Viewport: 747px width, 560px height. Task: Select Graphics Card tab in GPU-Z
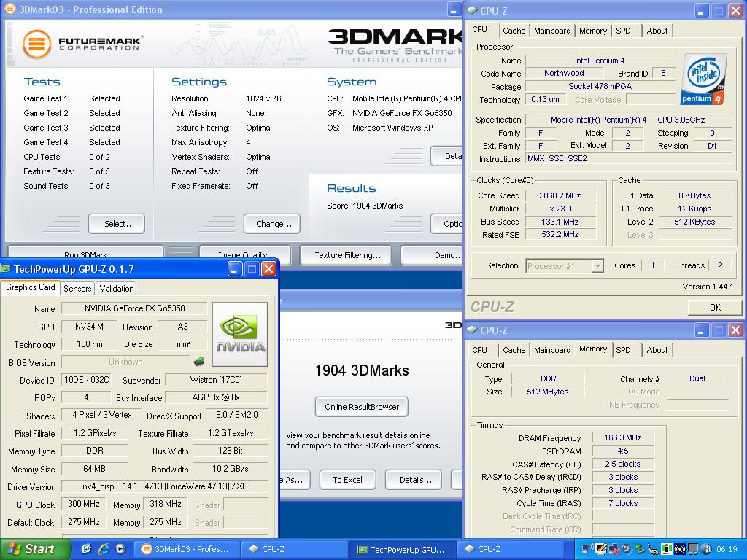(x=31, y=287)
